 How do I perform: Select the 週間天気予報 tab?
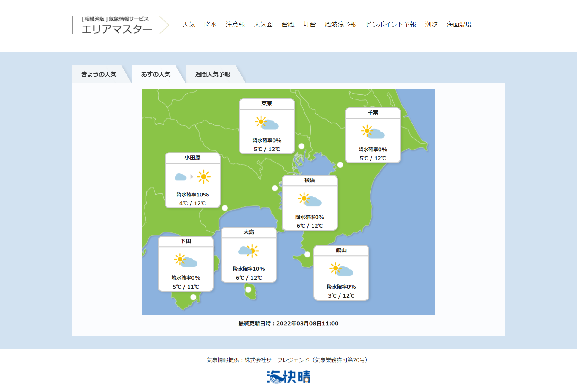213,74
